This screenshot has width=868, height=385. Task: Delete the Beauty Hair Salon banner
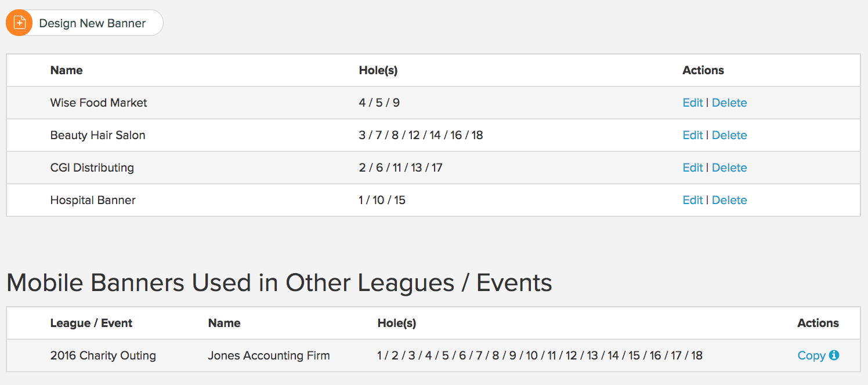[729, 135]
